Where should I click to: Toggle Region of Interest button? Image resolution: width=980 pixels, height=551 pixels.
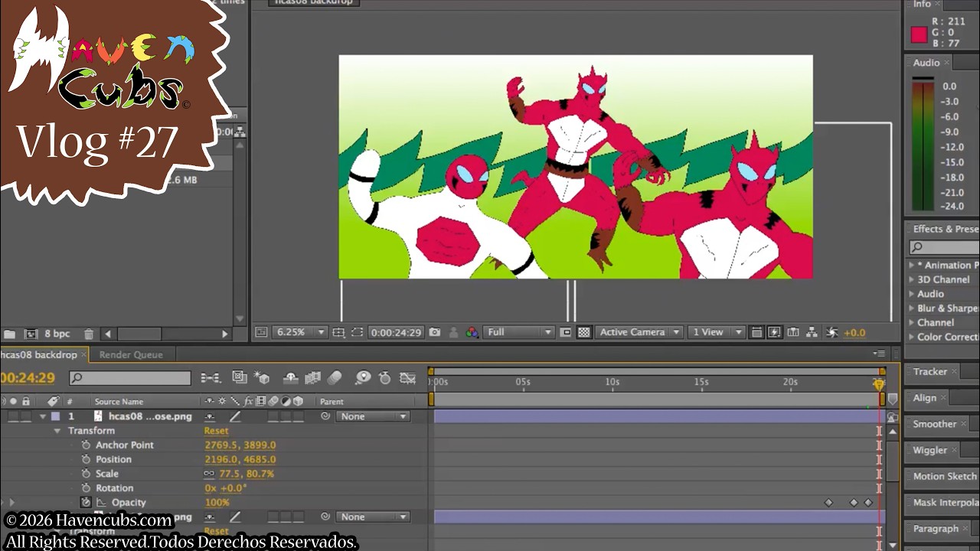coord(566,332)
